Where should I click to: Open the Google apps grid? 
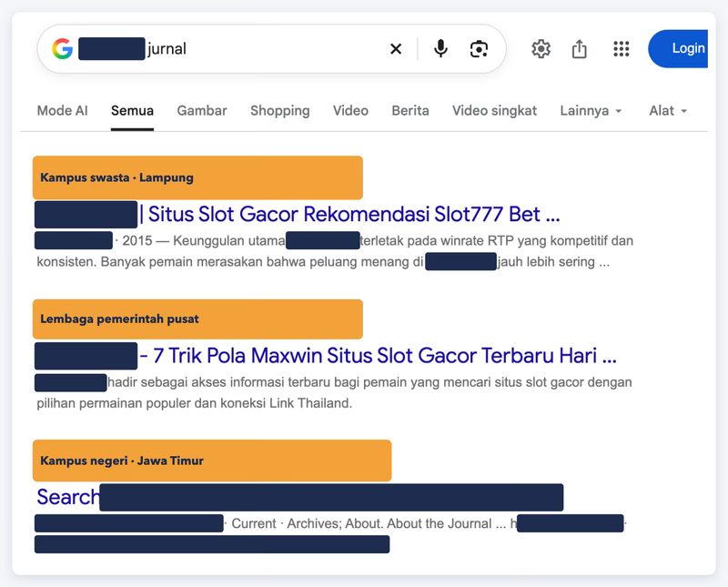(x=622, y=49)
